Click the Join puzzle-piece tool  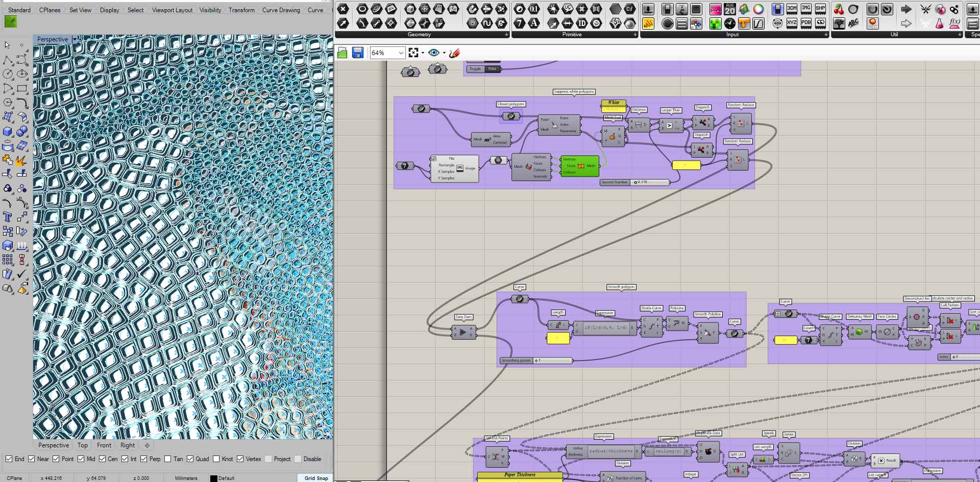click(8, 160)
